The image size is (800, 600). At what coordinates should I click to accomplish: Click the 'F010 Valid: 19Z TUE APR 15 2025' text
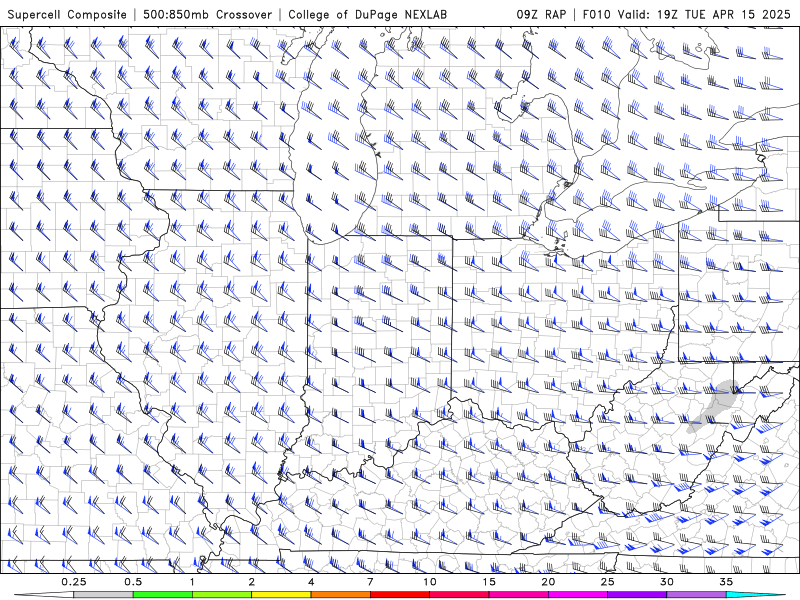click(686, 14)
